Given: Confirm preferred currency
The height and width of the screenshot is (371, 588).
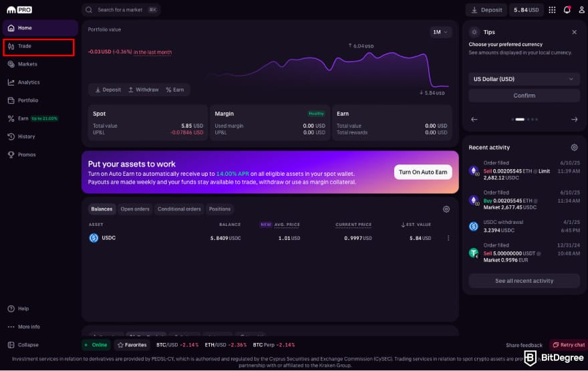Looking at the screenshot, I should point(524,96).
